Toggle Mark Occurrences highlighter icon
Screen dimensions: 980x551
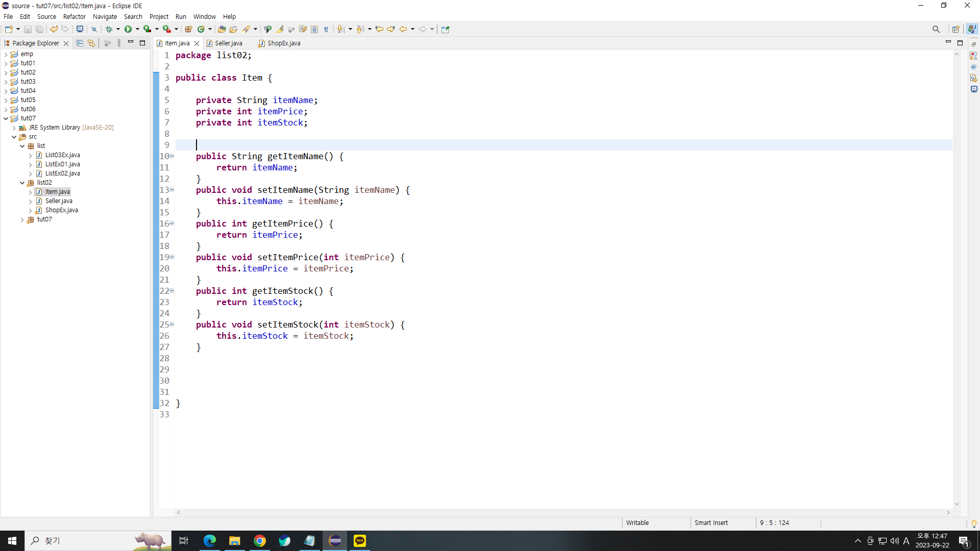280,29
